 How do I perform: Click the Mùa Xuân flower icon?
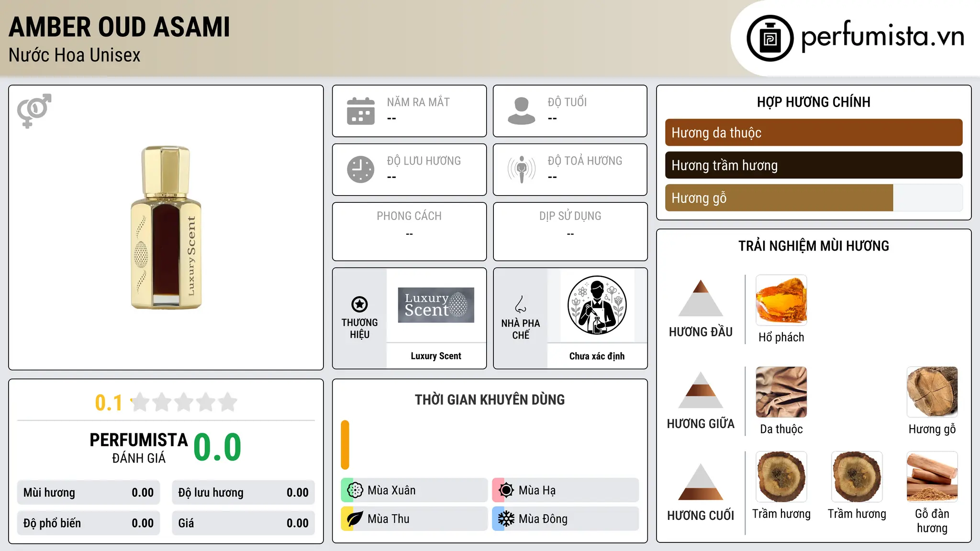click(355, 490)
